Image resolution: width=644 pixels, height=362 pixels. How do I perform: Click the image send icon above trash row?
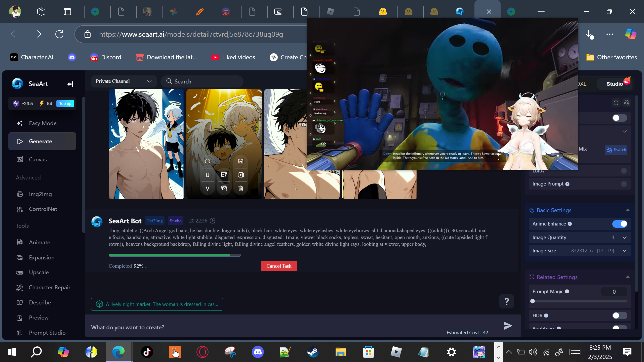point(224,188)
